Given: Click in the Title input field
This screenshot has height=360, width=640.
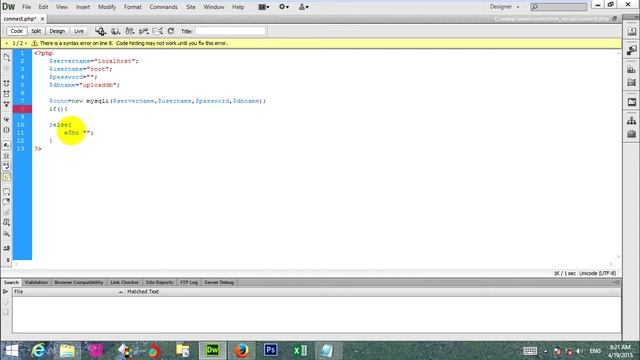Looking at the screenshot, I should point(230,31).
